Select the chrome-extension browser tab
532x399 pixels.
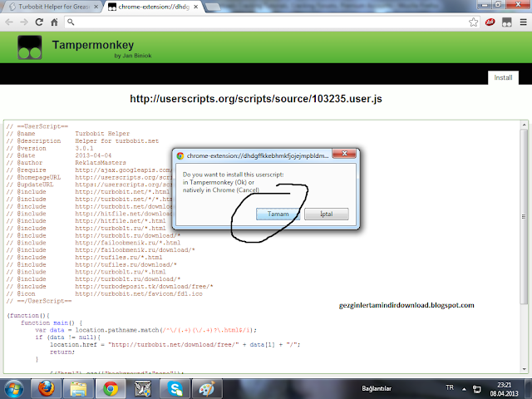click(153, 7)
